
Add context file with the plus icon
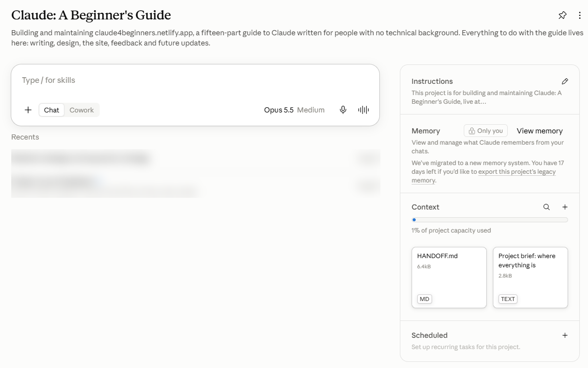pos(565,207)
